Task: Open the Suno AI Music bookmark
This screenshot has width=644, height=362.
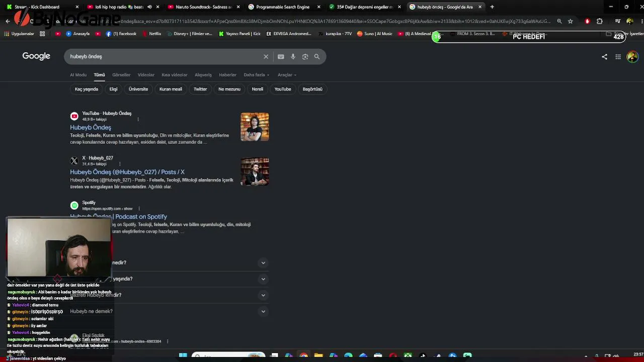Action: (374, 34)
